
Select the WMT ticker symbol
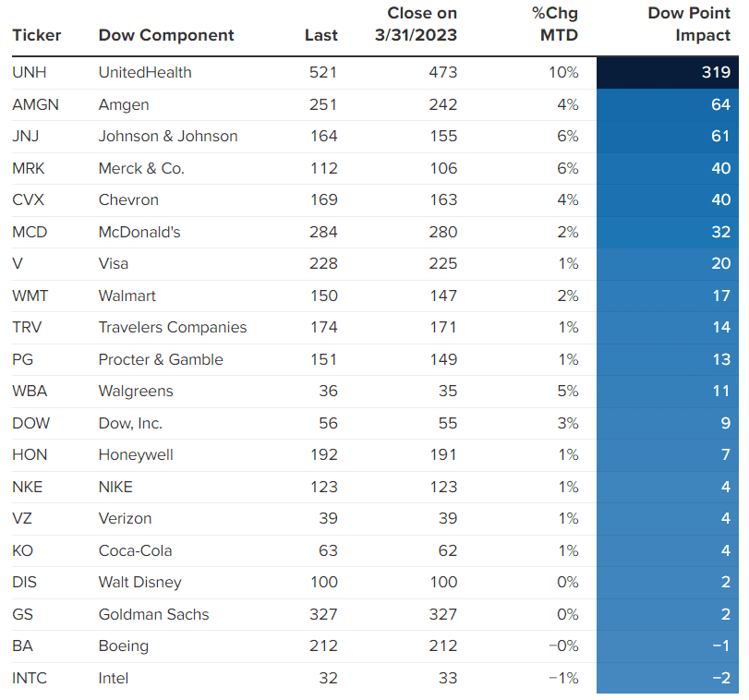[31, 296]
